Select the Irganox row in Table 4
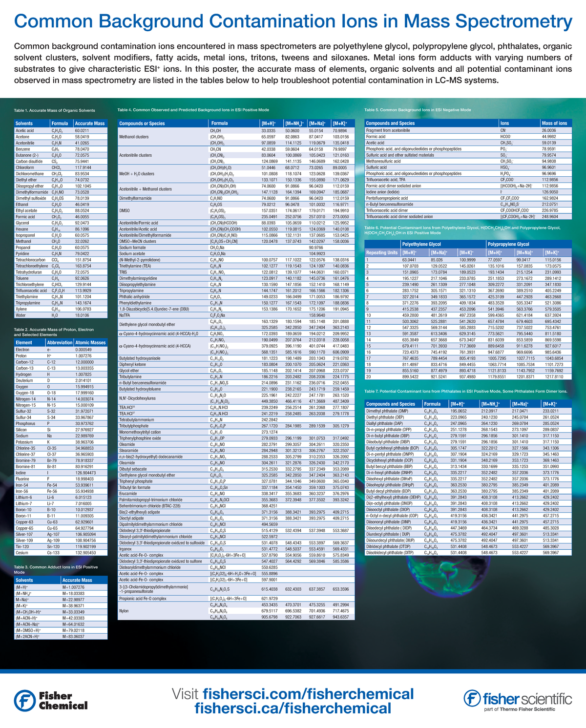 [126, 549]
